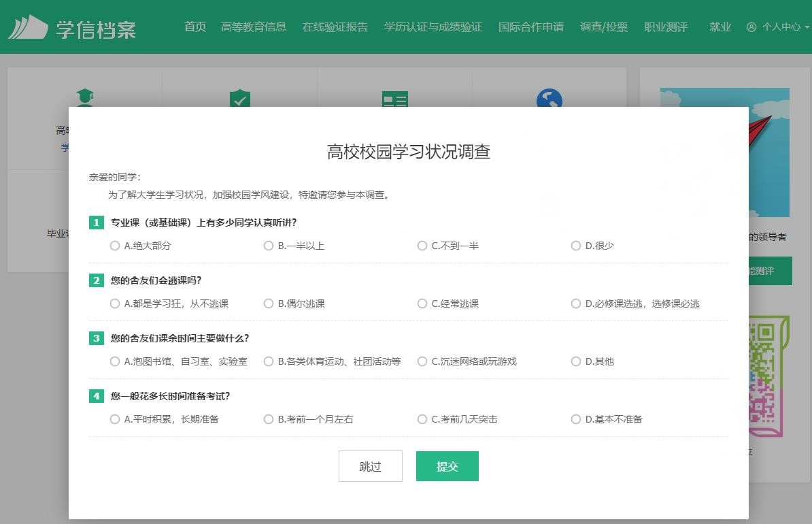Open the 调查/投票 navigation item
This screenshot has height=524, width=812.
[603, 27]
